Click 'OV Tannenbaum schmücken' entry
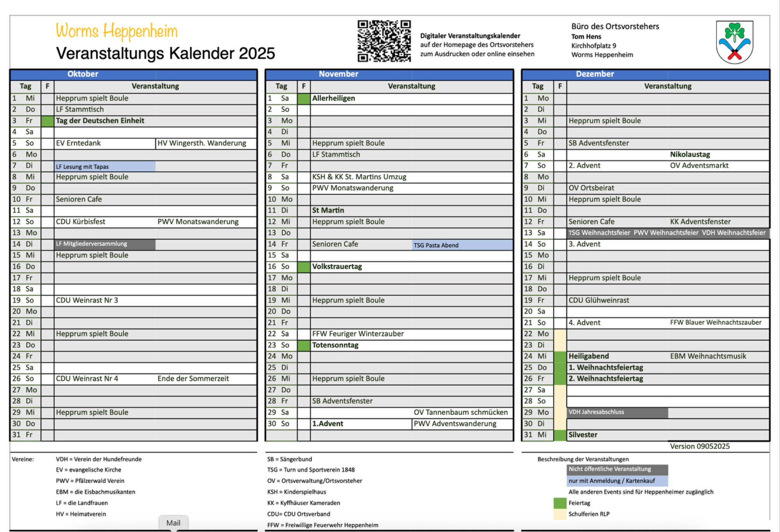 pos(461,413)
